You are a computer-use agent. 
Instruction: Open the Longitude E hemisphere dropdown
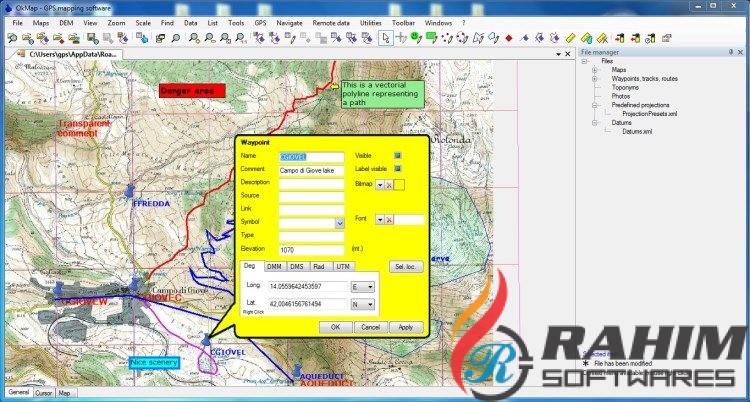click(363, 287)
